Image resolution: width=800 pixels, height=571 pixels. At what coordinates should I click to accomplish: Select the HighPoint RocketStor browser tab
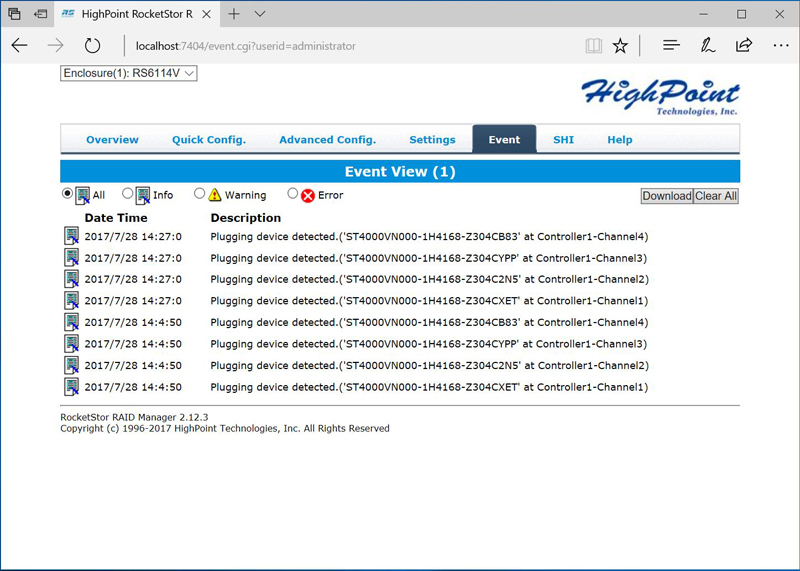[x=137, y=14]
